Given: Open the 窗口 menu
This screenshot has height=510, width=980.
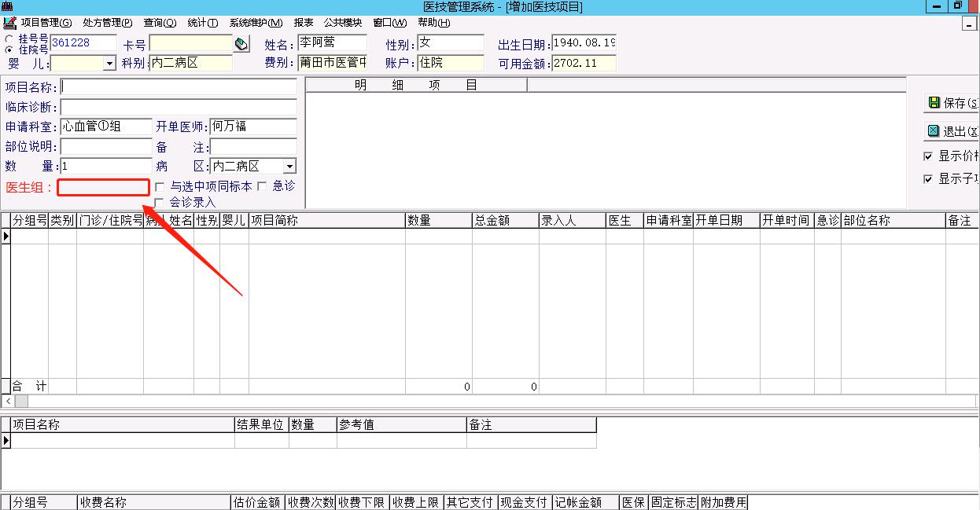Looking at the screenshot, I should coord(390,23).
